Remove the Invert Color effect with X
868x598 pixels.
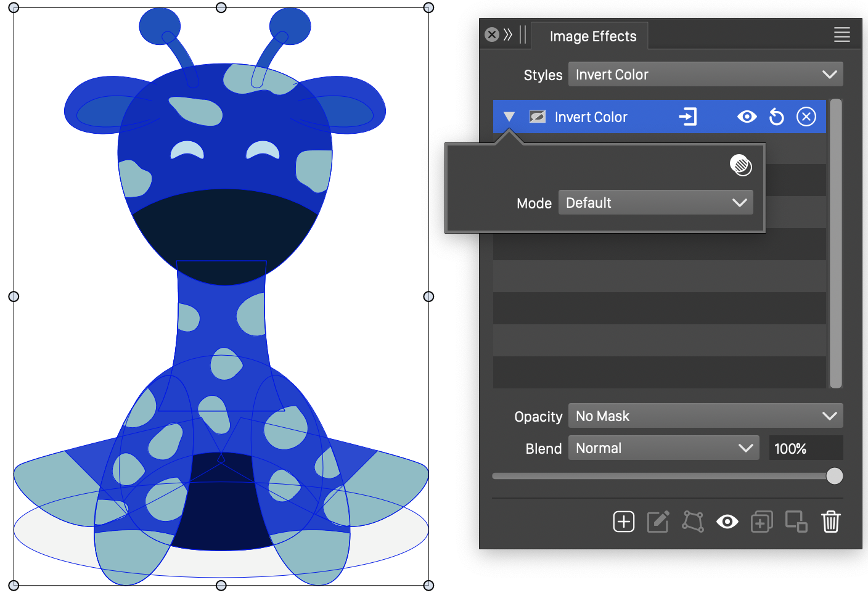806,117
